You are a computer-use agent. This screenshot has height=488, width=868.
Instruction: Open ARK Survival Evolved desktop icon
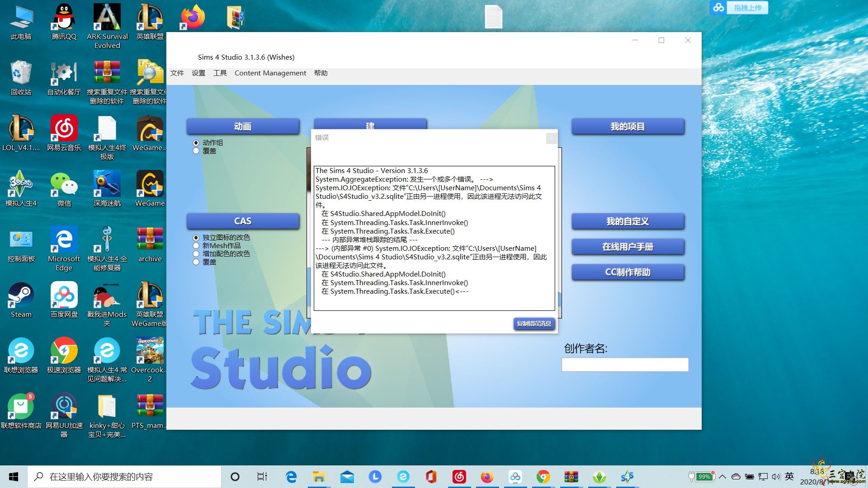107,26
